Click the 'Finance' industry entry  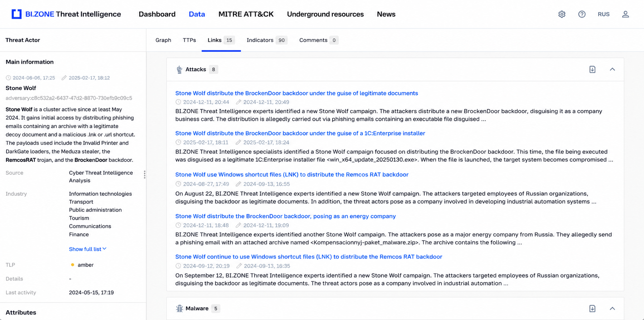(x=79, y=235)
